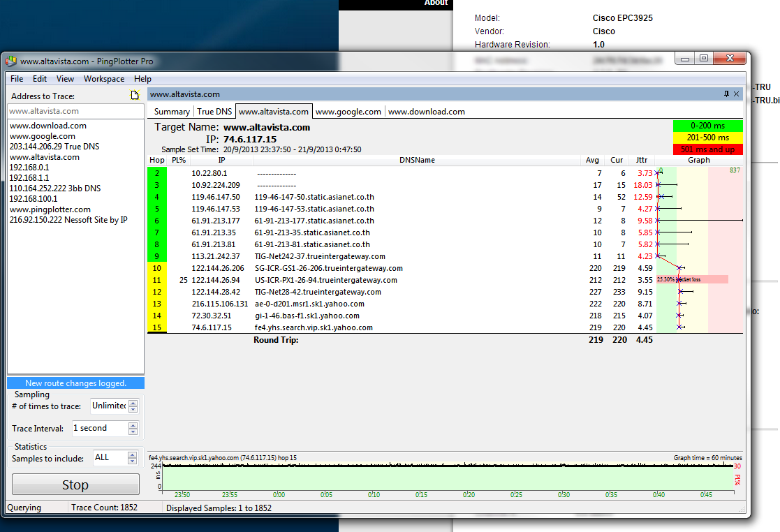Select hop 2 row 10.22.80.1
Image resolution: width=780 pixels, height=532 pixels.
446,173
